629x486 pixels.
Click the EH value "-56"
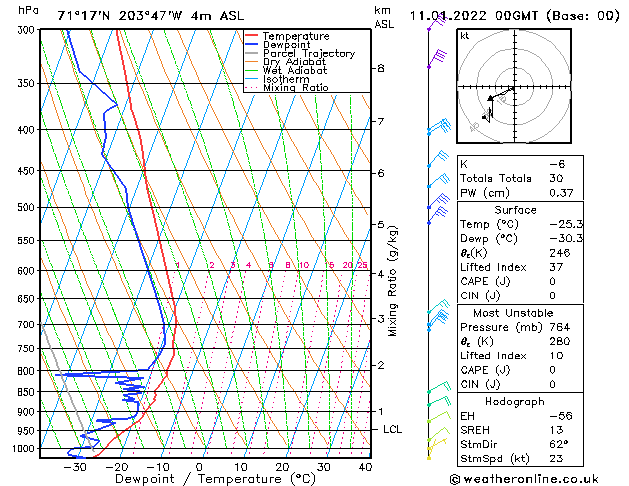[561, 416]
